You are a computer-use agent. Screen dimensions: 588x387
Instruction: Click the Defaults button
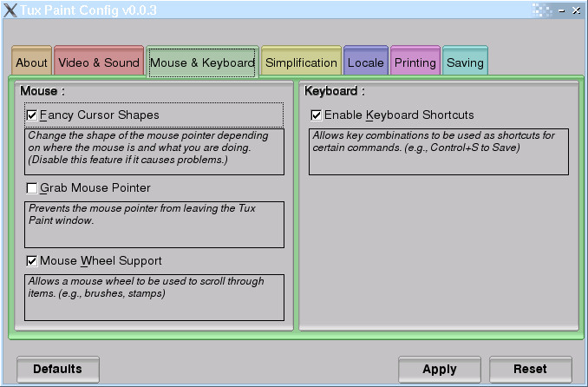(x=58, y=370)
